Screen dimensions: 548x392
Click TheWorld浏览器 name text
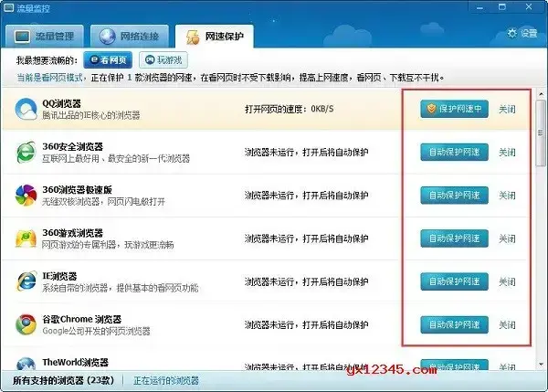pyautogui.click(x=75, y=362)
